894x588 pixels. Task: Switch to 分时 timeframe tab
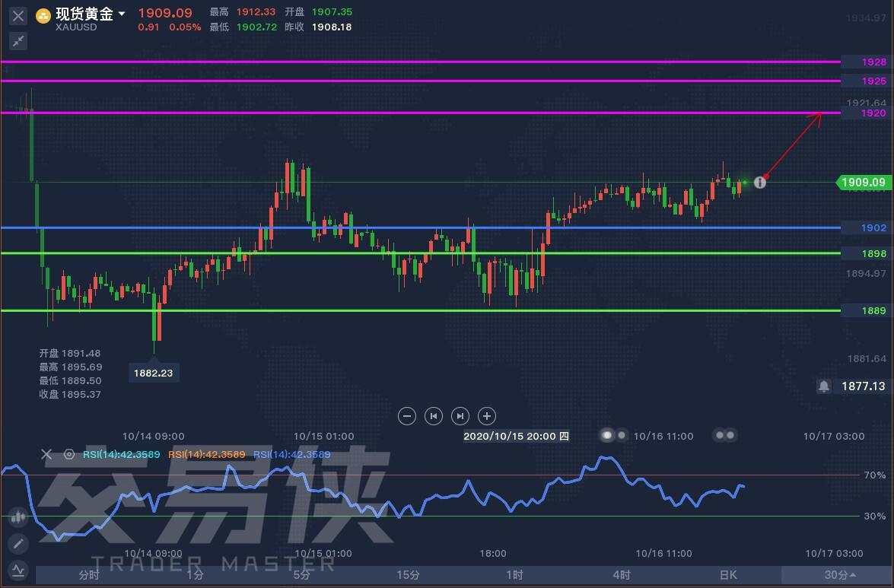click(89, 575)
